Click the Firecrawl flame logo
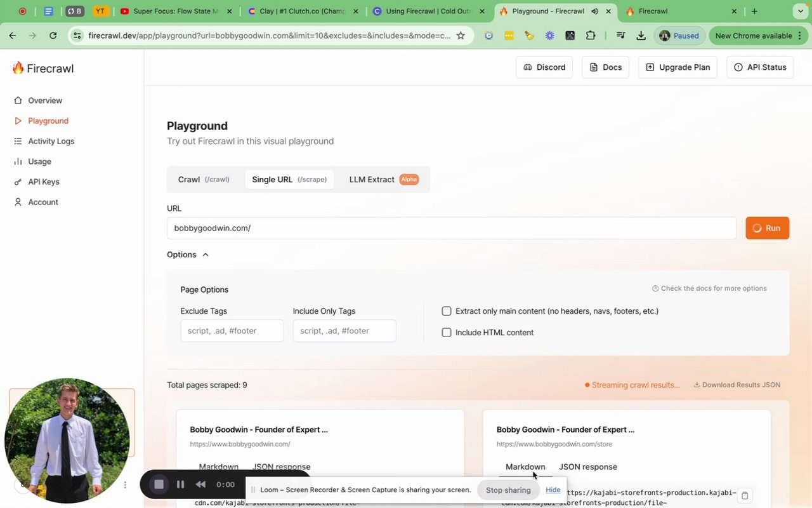 pyautogui.click(x=18, y=68)
